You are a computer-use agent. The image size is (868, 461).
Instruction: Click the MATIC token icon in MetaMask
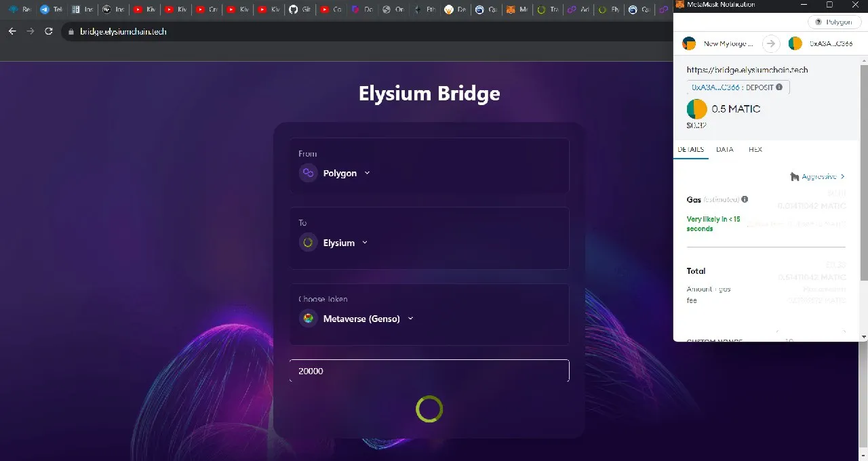point(697,109)
